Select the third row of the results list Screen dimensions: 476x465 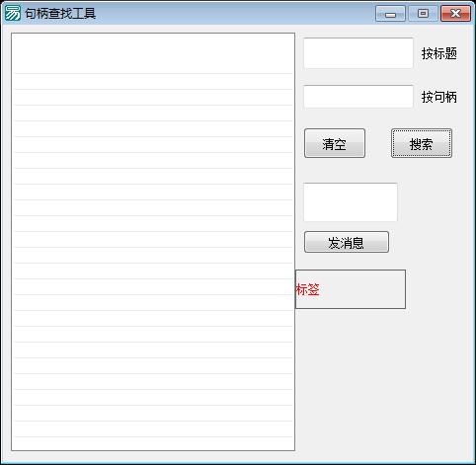pos(153,97)
